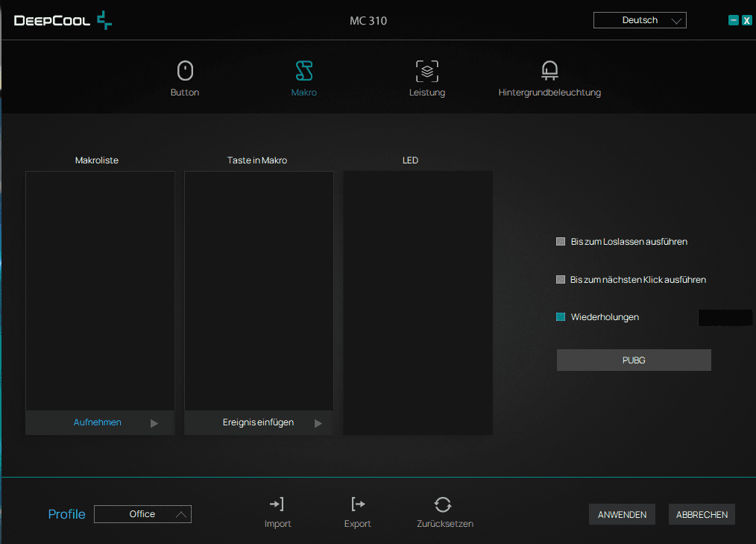This screenshot has height=544, width=756.
Task: Enable Bis zum nächsten Klick ausführen checkbox
Action: click(x=560, y=280)
